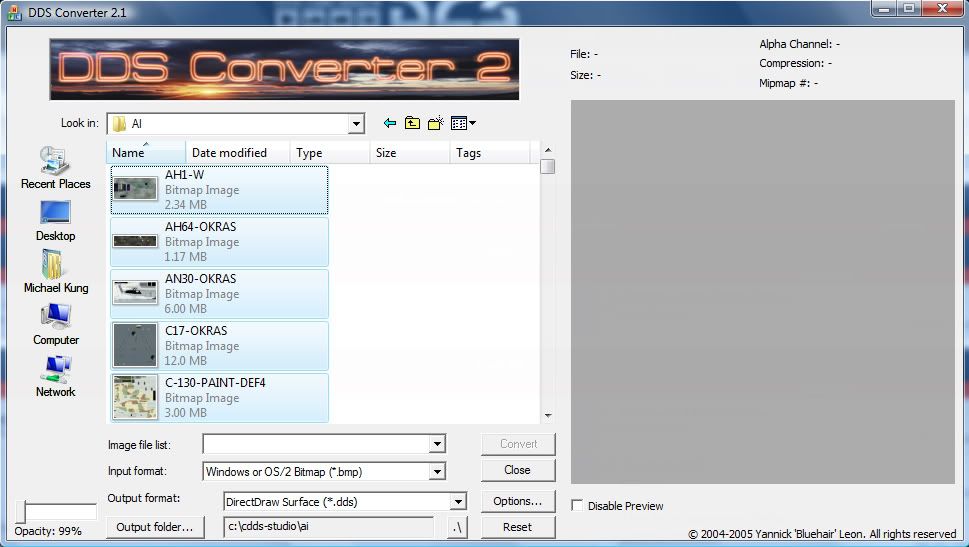
Task: Toggle Disable Preview checkbox
Action: pyautogui.click(x=577, y=506)
